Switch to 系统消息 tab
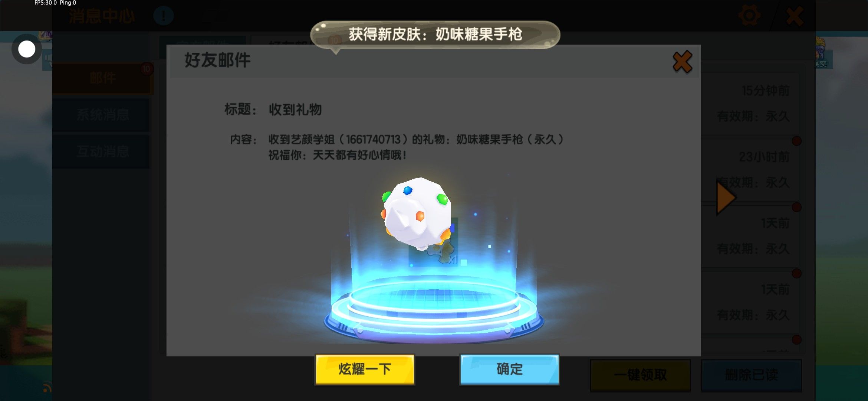The image size is (868, 401). (x=102, y=115)
